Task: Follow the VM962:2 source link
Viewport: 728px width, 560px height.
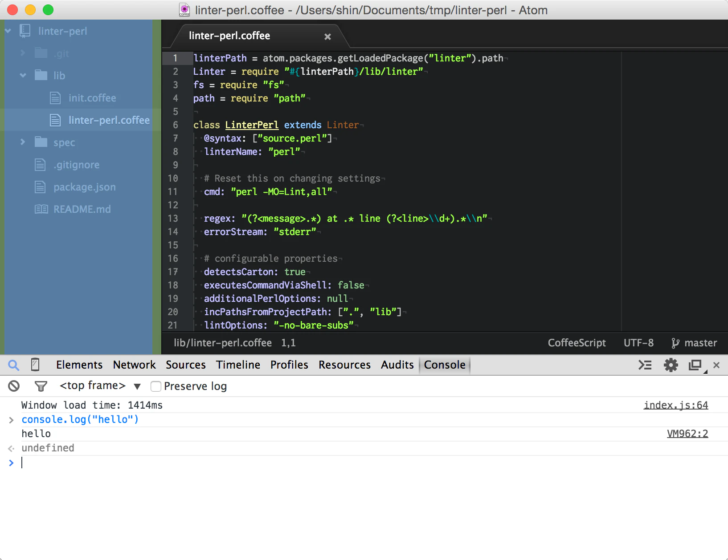Action: [687, 434]
